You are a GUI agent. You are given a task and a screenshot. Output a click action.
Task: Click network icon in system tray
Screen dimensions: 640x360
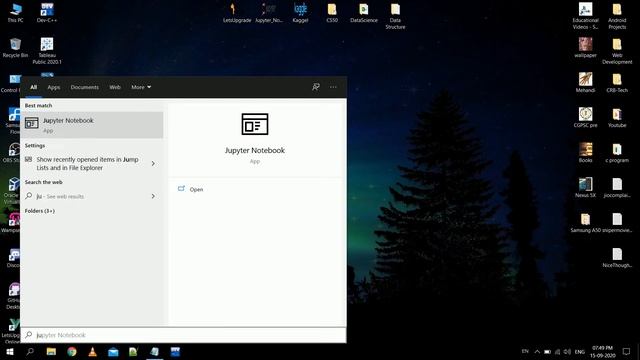click(557, 351)
